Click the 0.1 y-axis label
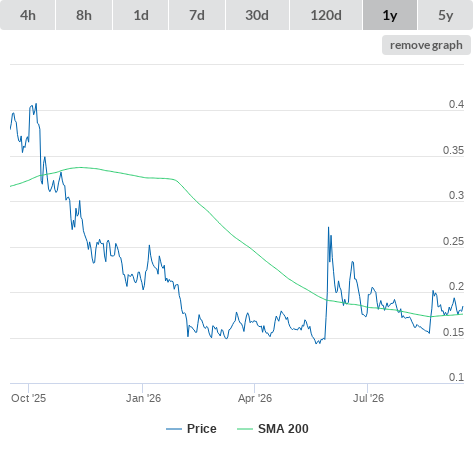The image size is (474, 455). click(456, 377)
